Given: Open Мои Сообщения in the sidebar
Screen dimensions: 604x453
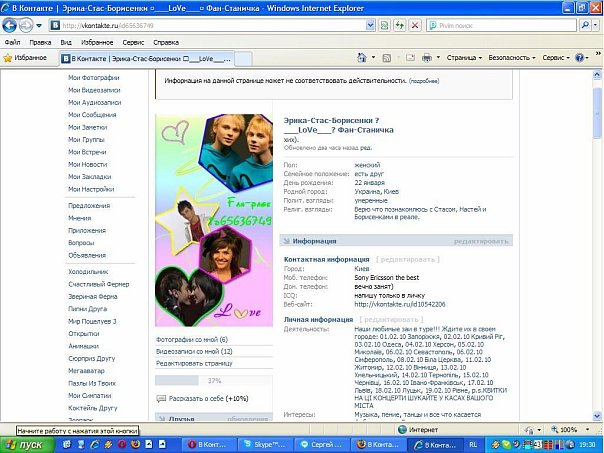Looking at the screenshot, I should point(92,115).
